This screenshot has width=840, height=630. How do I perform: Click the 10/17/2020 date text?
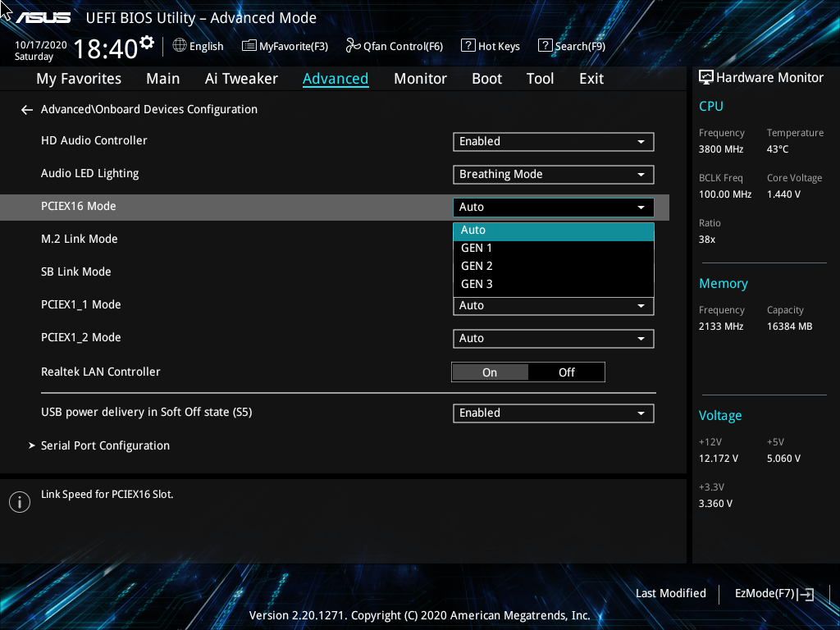(41, 45)
